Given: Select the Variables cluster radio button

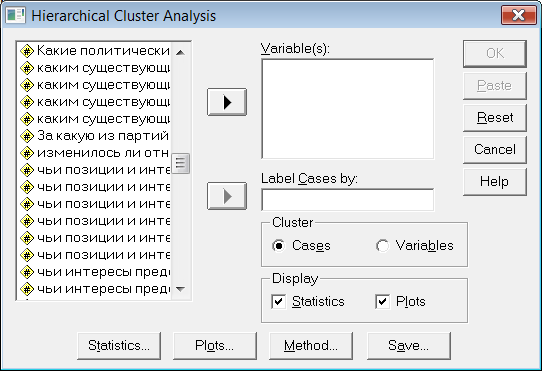Looking at the screenshot, I should point(382,246).
